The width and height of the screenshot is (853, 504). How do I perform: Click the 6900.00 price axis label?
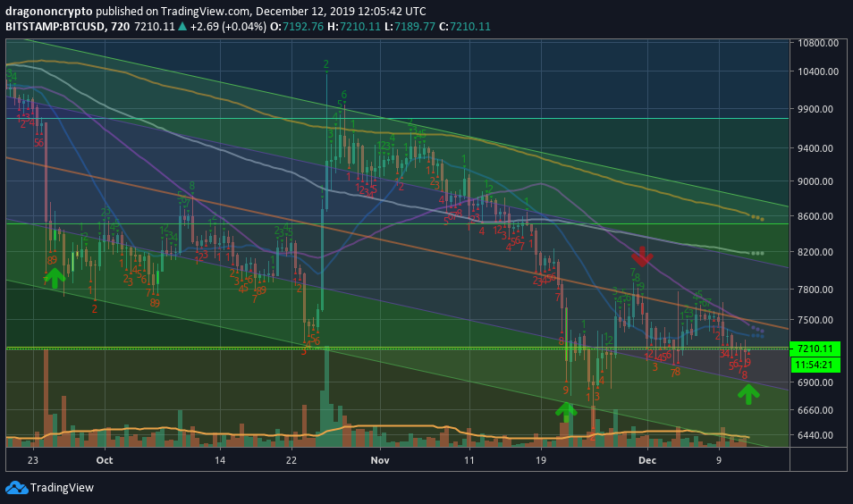(x=815, y=382)
